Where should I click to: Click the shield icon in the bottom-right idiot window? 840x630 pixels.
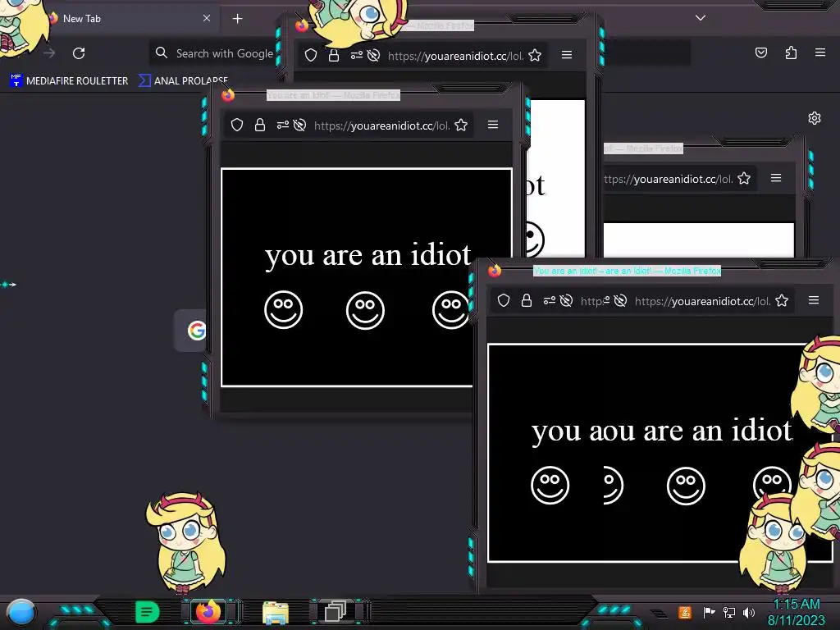point(504,300)
